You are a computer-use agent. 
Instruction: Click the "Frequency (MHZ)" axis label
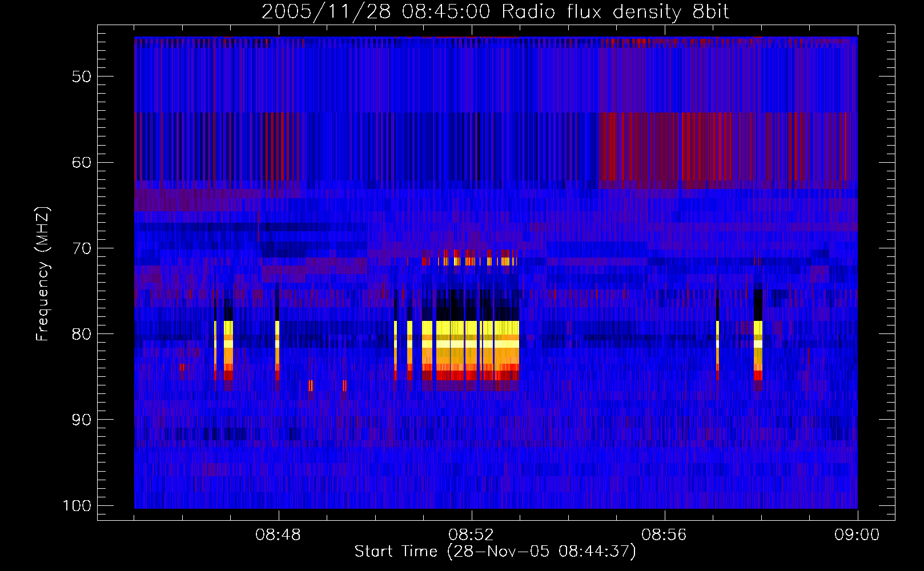tap(43, 274)
